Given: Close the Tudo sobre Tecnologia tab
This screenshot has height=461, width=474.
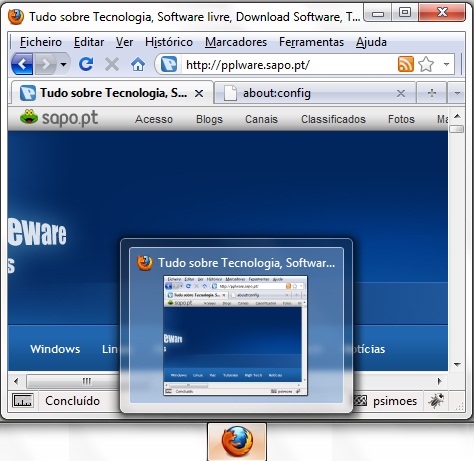Looking at the screenshot, I should (199, 93).
